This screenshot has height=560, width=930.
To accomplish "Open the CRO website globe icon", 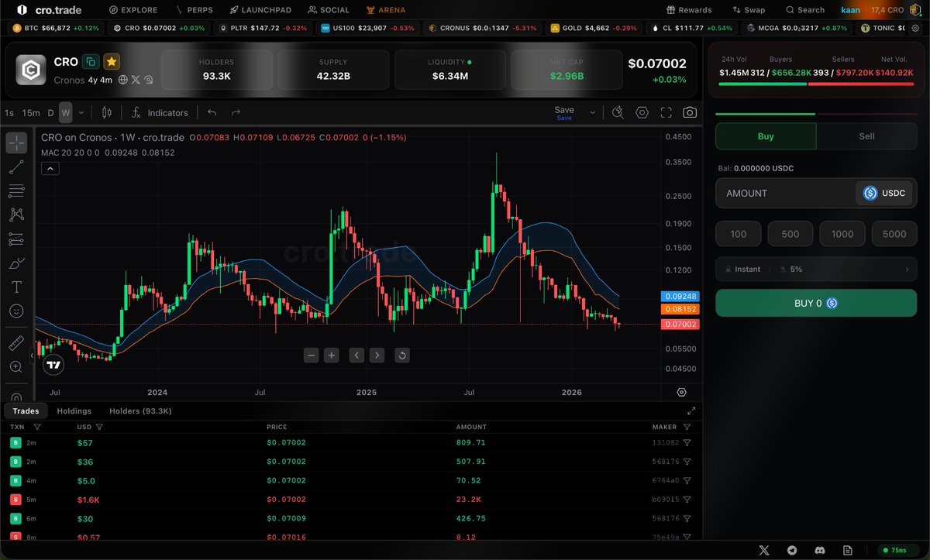I will (123, 80).
